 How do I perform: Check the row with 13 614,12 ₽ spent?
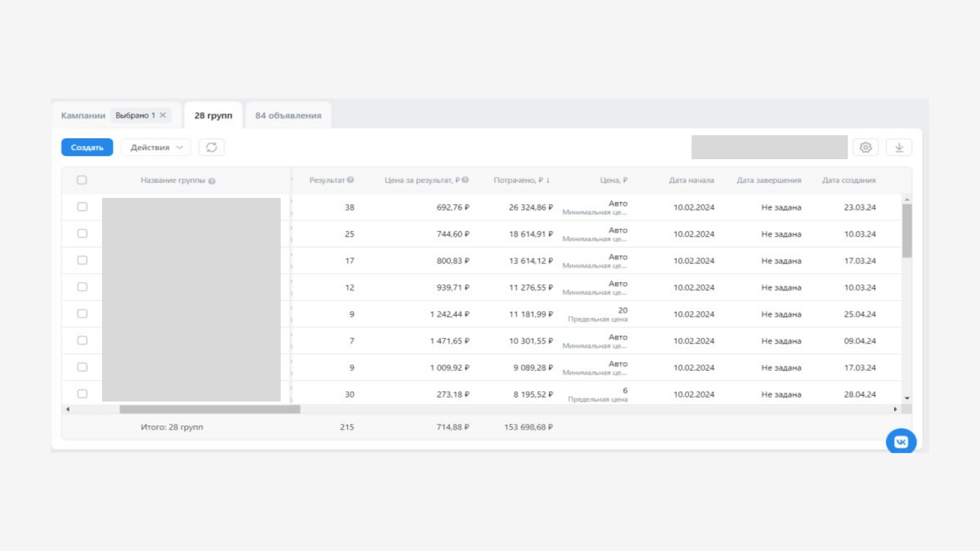coord(82,261)
